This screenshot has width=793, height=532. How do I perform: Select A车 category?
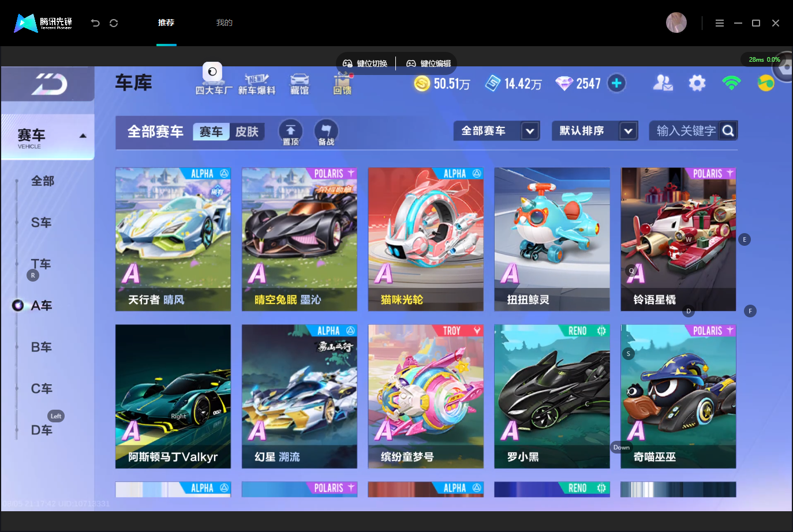coord(42,306)
